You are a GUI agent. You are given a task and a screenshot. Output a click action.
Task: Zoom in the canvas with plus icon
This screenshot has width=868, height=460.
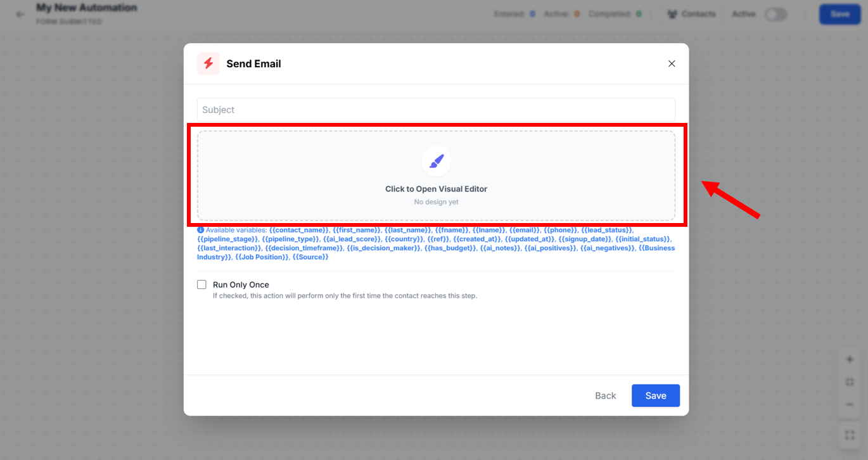click(850, 359)
